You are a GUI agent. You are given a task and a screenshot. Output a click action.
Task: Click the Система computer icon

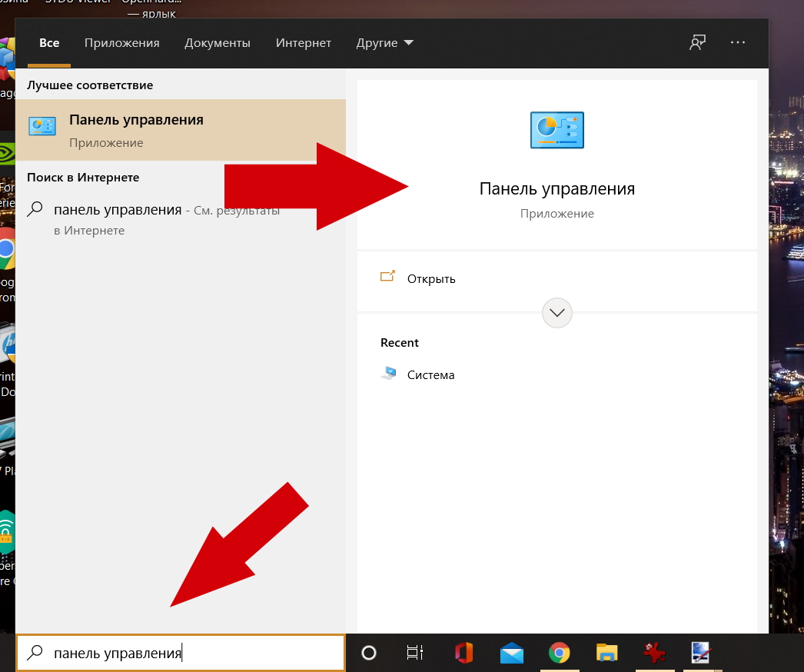[x=389, y=373]
